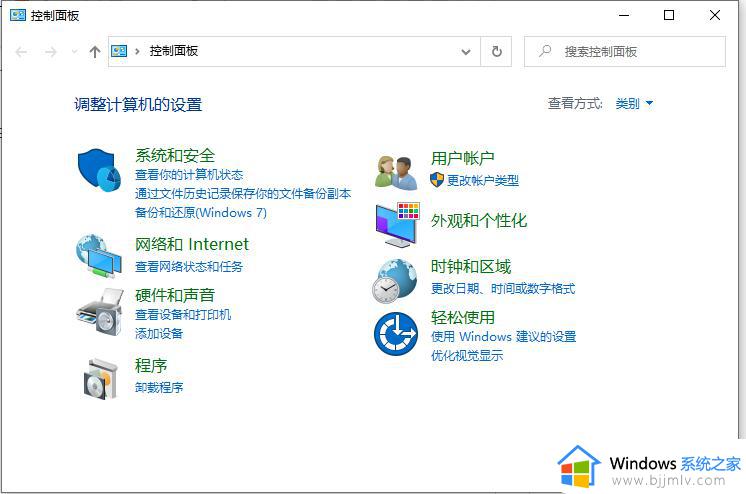Open the 轻松使用 accessibility icon
Screen dimensions: 746x494
click(396, 334)
